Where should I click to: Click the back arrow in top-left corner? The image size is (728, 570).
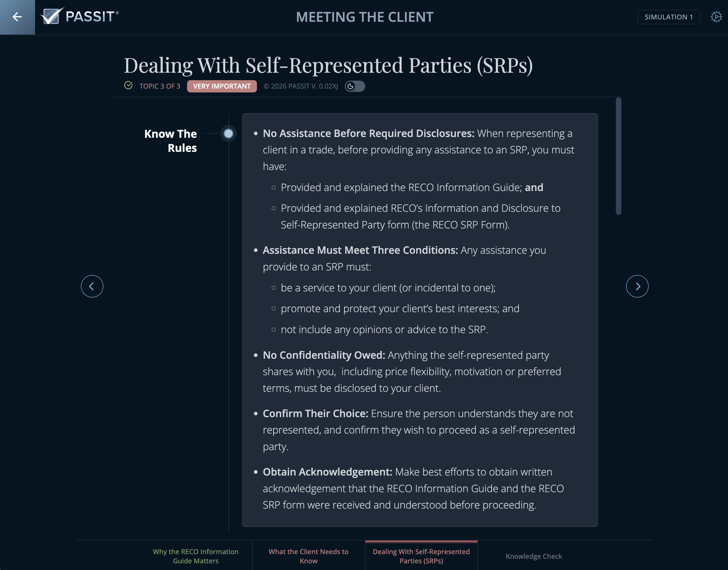[17, 17]
